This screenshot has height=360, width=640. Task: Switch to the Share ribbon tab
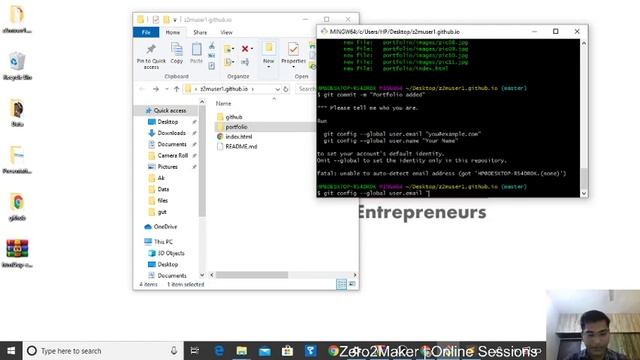[x=200, y=32]
